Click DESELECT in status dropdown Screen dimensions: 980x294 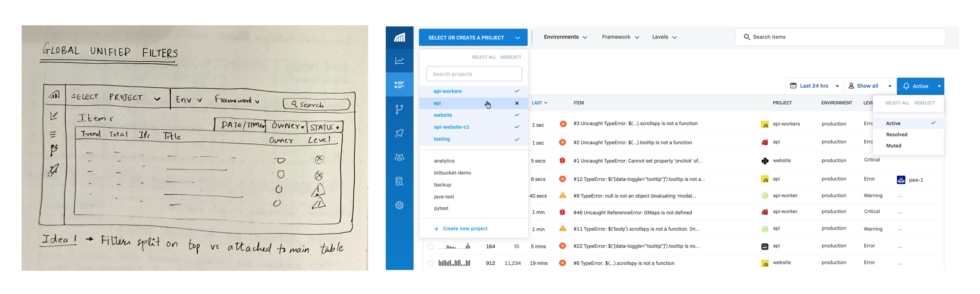coord(925,103)
